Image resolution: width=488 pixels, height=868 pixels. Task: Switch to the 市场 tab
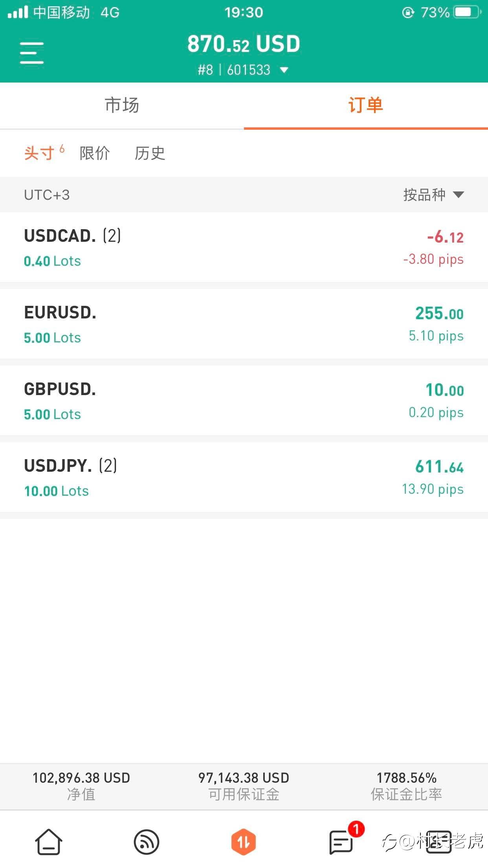tap(122, 105)
